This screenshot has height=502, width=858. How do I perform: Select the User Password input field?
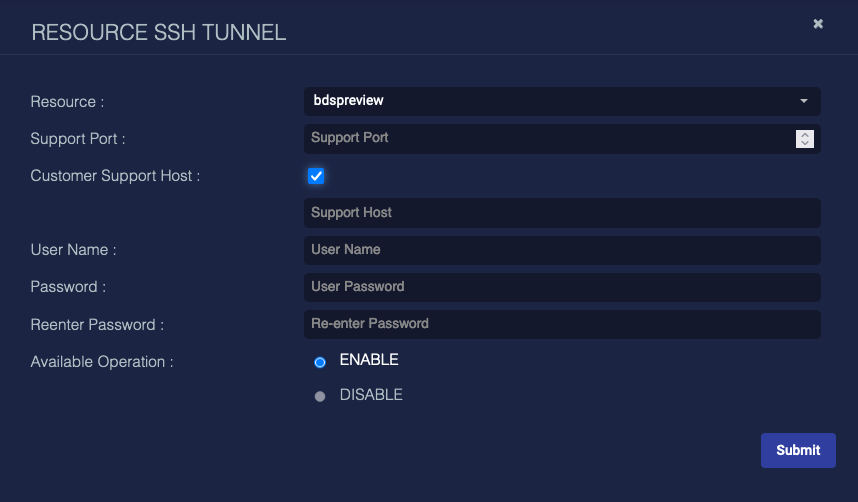click(561, 287)
